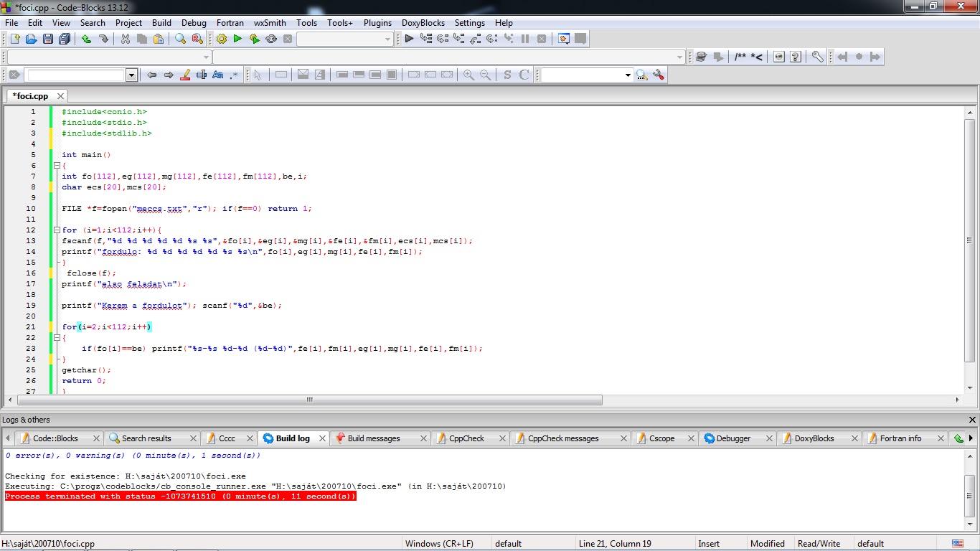980x551 pixels.
Task: Build the project with gear icon
Action: tap(221, 39)
